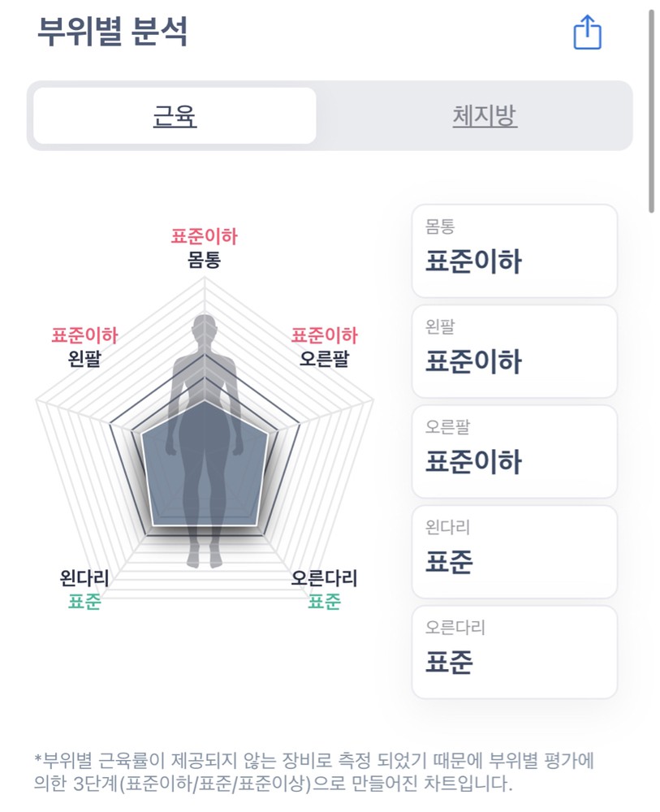Tap the 왼팔 label on radar chart

click(84, 358)
